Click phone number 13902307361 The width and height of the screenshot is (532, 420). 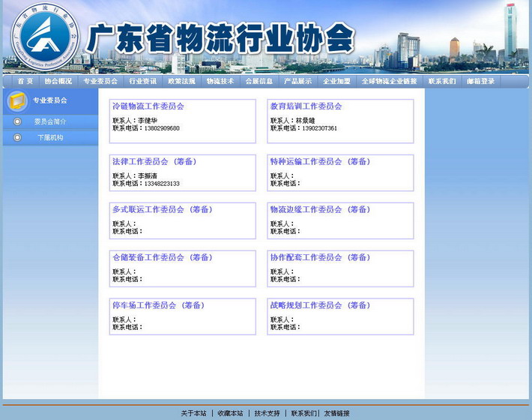[x=320, y=128]
